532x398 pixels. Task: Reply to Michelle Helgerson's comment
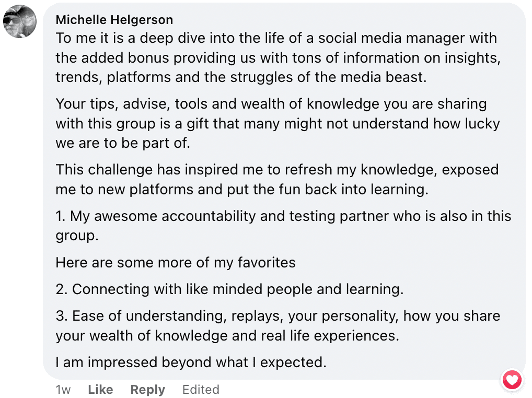coord(147,390)
